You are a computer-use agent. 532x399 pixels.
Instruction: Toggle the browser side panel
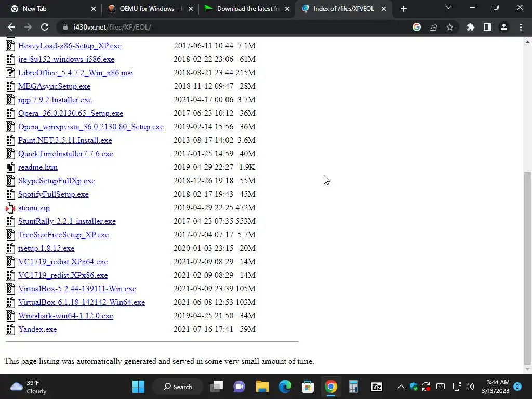point(487,27)
